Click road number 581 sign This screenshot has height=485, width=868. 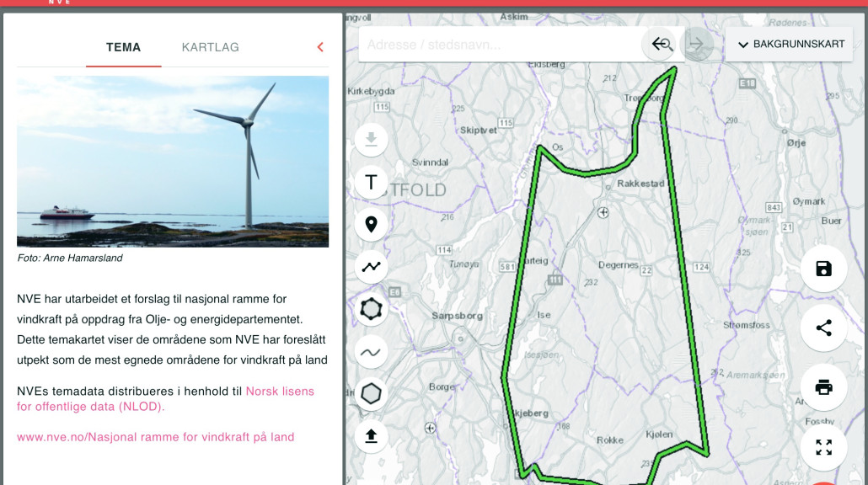tap(507, 267)
